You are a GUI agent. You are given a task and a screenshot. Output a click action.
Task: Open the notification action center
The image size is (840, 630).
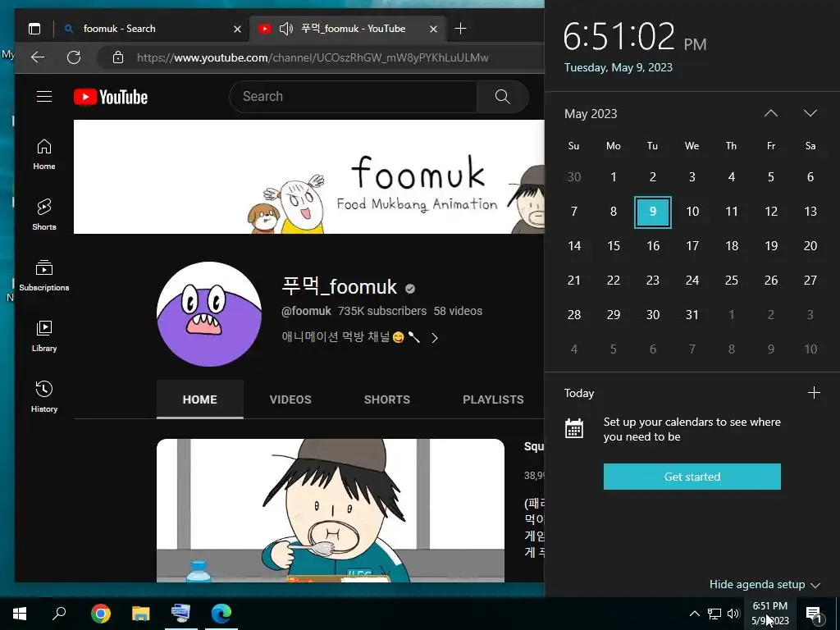click(814, 614)
